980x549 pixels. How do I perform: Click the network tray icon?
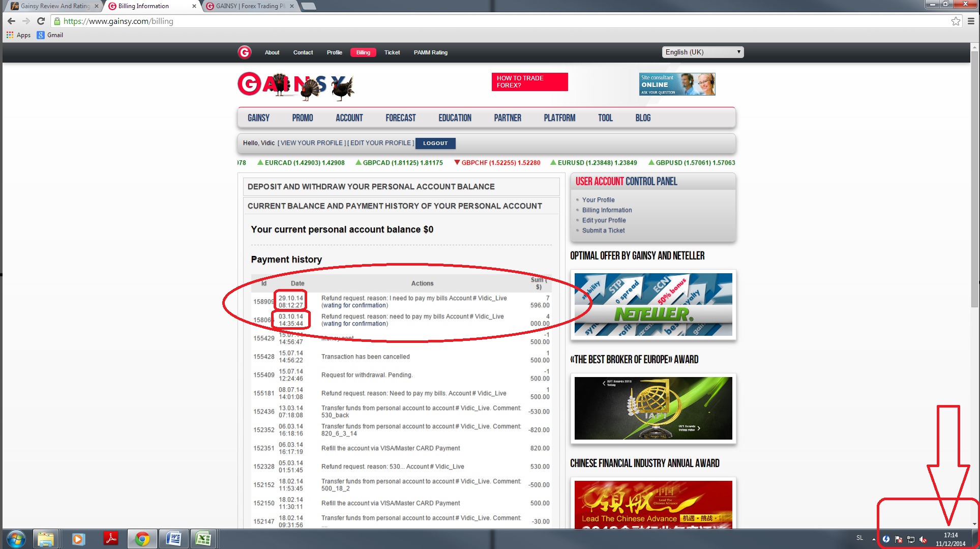click(x=911, y=539)
